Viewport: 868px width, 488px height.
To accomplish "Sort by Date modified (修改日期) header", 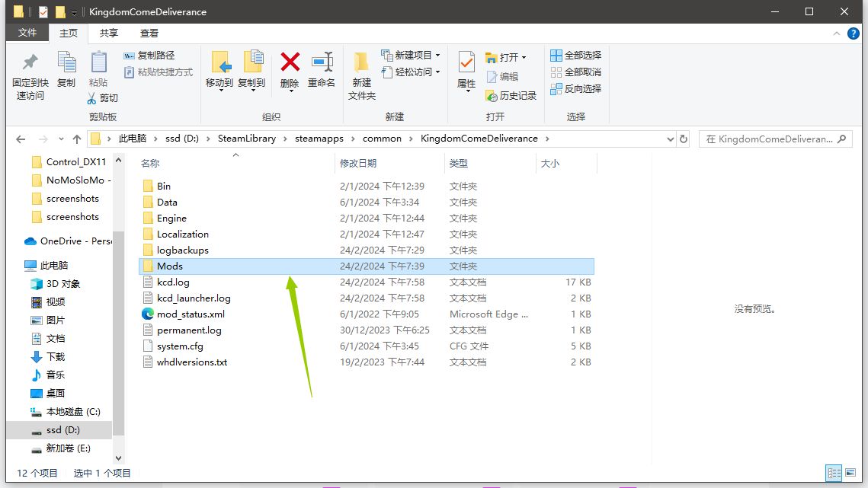I will tap(358, 163).
